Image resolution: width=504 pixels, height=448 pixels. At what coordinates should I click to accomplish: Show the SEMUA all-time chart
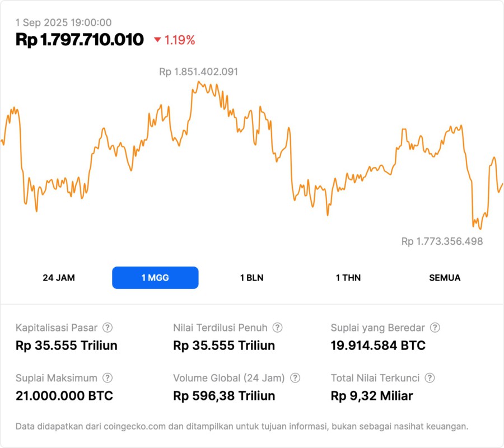point(445,278)
